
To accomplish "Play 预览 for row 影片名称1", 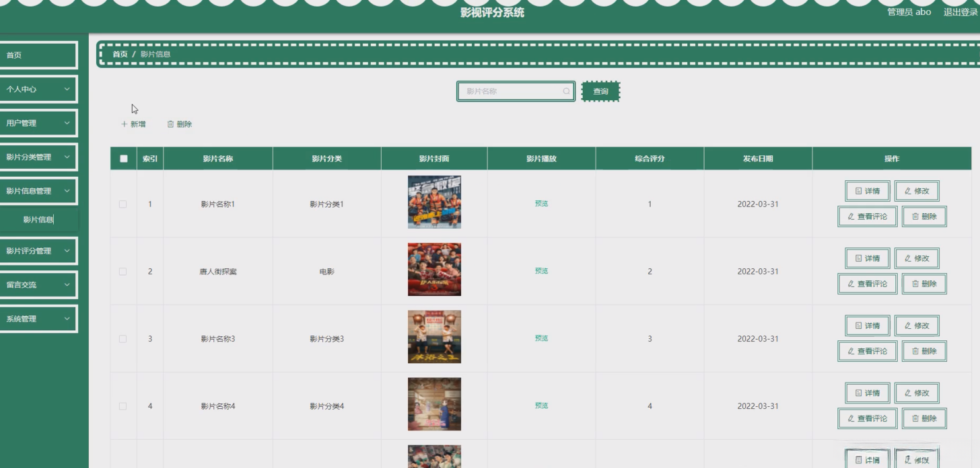I will (x=541, y=204).
